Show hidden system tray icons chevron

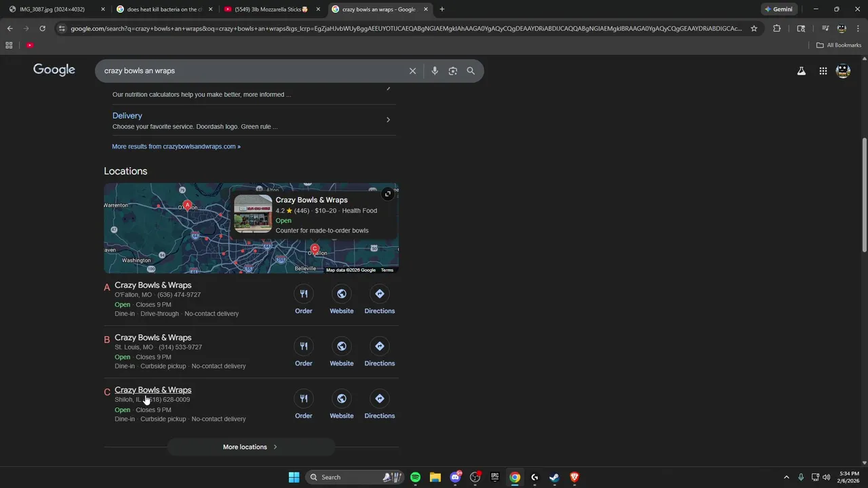pos(787,477)
